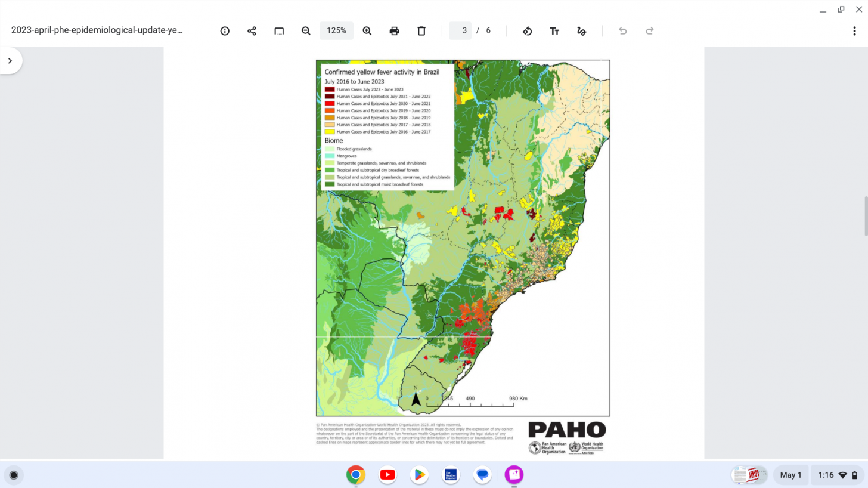Toggle the fit-to-width view icon
Viewport: 868px width, 488px height.
coord(279,31)
